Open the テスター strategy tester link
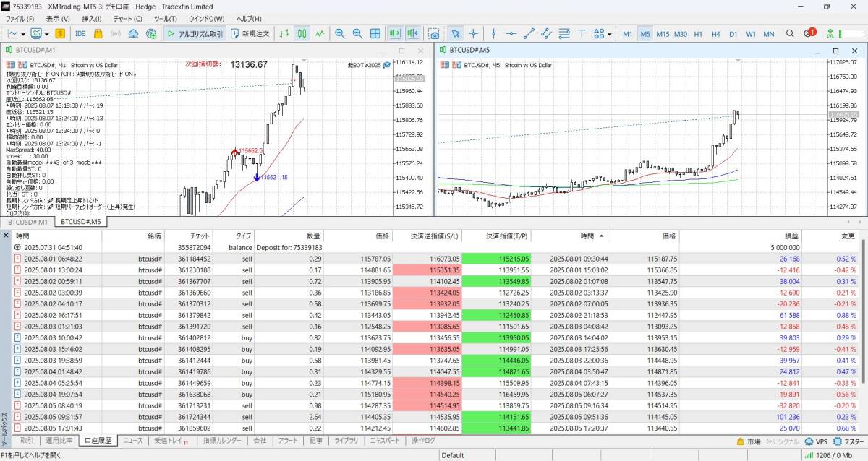The image size is (868, 461). tap(848, 441)
